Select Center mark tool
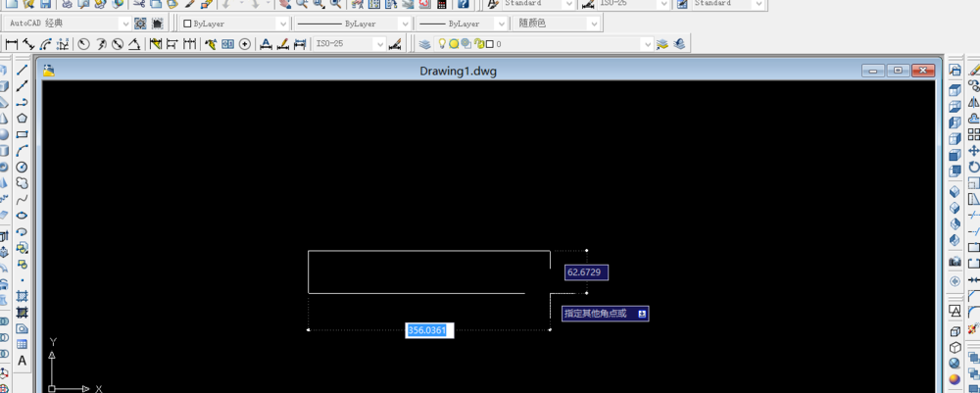This screenshot has height=393, width=980. tap(245, 44)
